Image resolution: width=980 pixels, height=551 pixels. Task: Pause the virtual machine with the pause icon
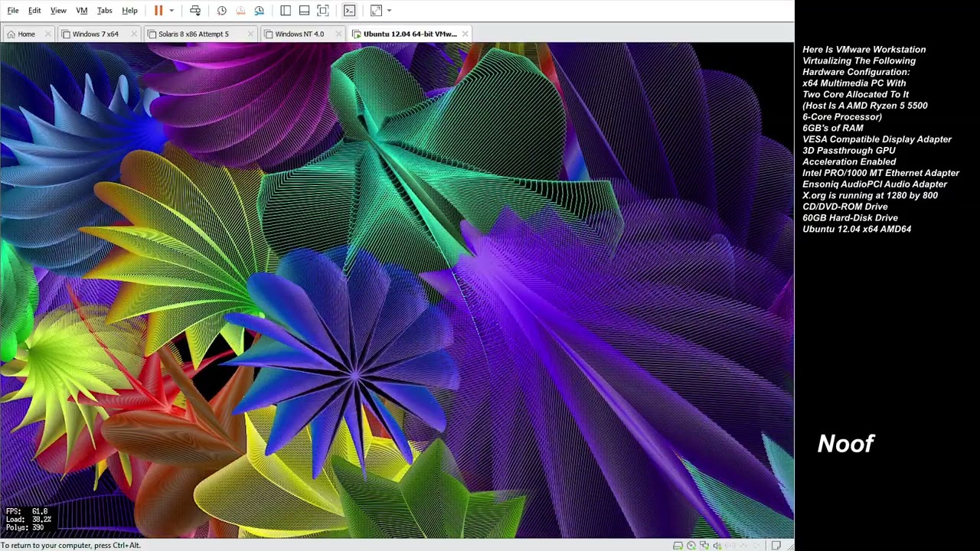pyautogui.click(x=158, y=11)
